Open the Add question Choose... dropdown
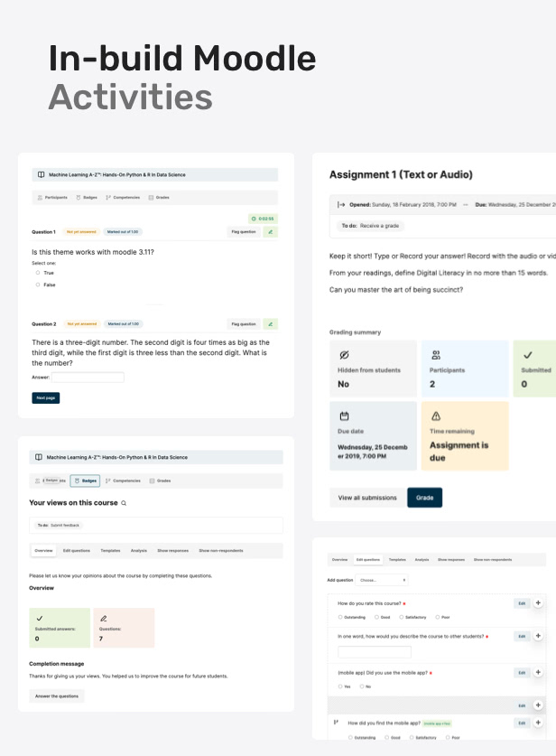 (x=382, y=580)
